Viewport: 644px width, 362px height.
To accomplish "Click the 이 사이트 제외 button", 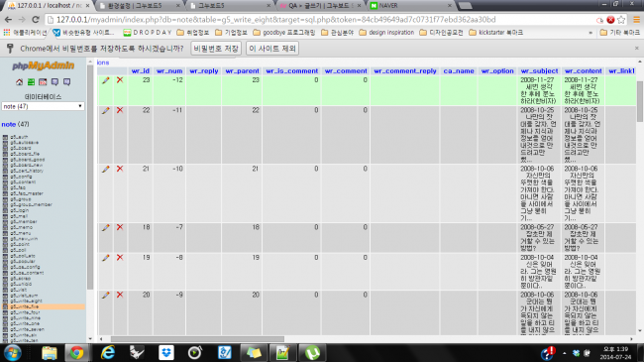I will [x=272, y=49].
